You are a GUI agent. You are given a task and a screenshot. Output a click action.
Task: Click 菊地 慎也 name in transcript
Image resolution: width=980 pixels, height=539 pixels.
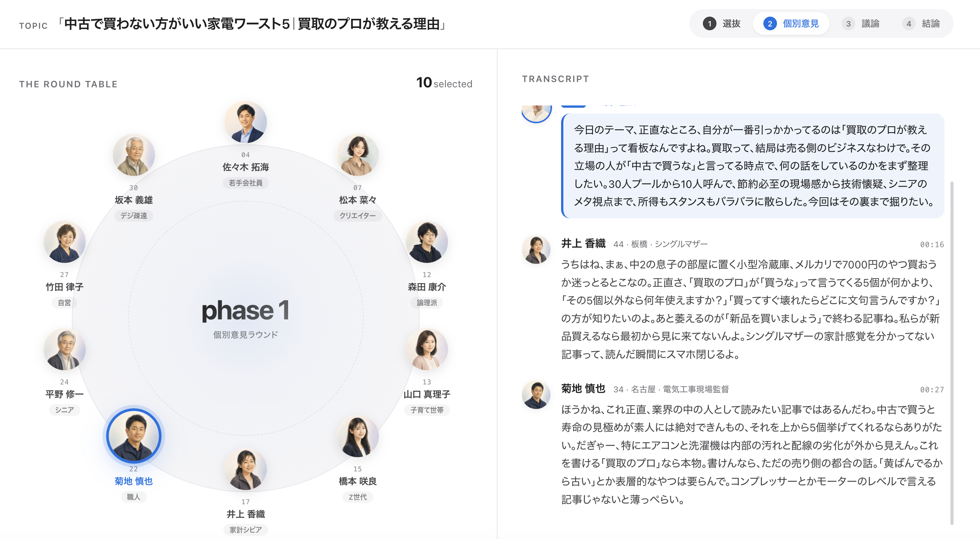point(583,389)
